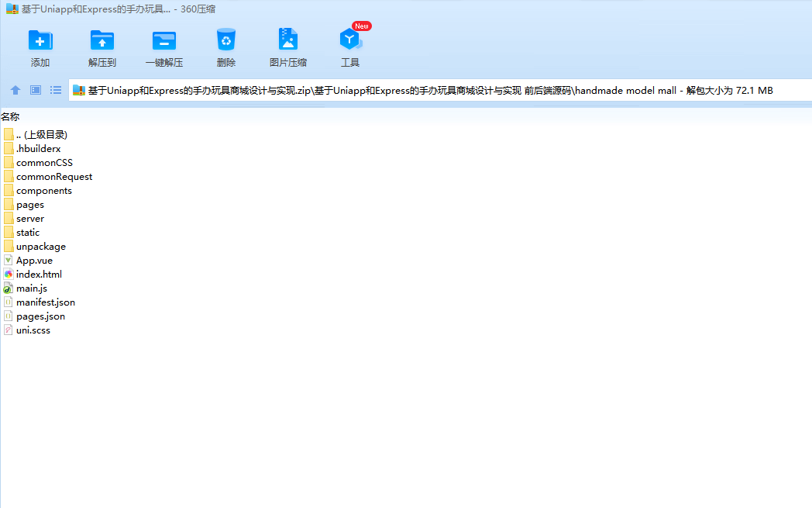The height and width of the screenshot is (508, 812).
Task: Click the 一键解压 one-click extract icon
Action: click(x=164, y=40)
